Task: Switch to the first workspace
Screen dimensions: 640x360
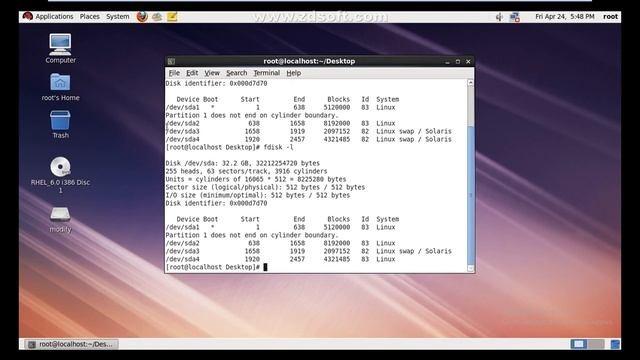Action: pyautogui.click(x=578, y=344)
